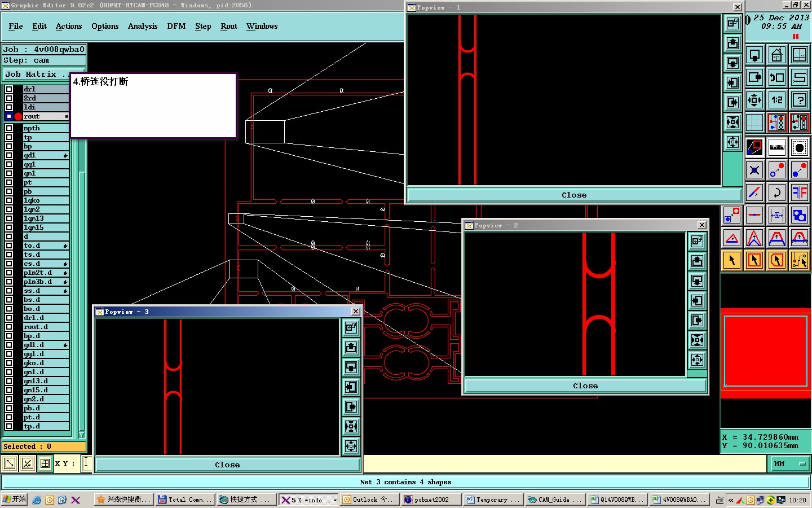Click the overlapping blue circles icon
The image size is (812, 508).
point(800,215)
